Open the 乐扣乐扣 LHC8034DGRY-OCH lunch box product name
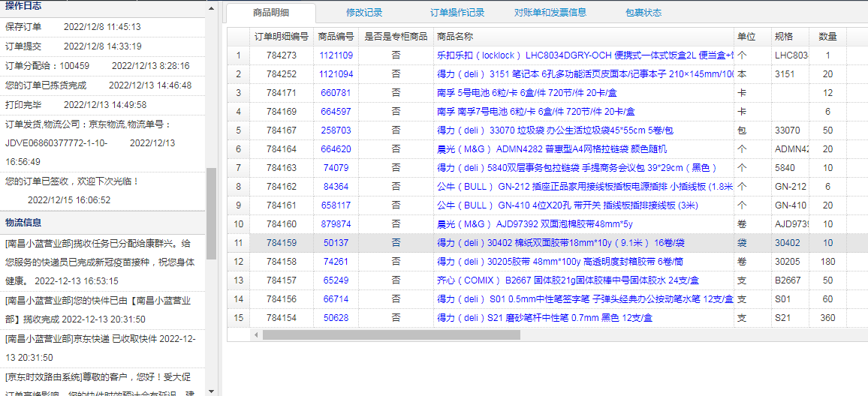The height and width of the screenshot is (396, 868). pos(585,55)
